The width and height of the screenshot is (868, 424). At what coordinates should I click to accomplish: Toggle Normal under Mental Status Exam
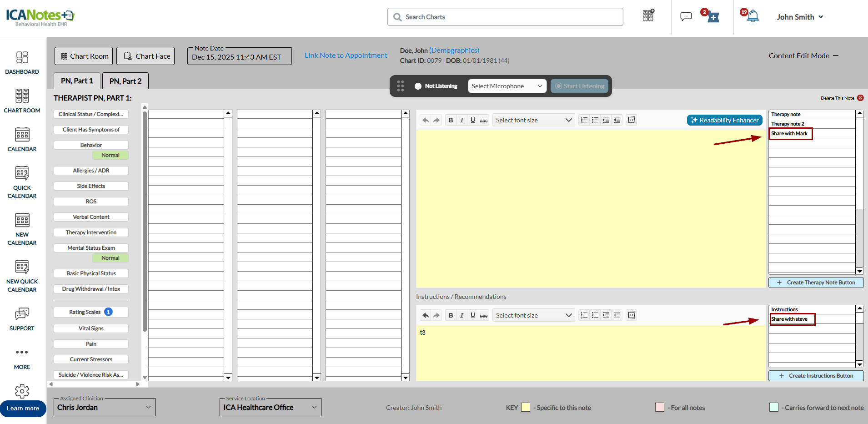pos(110,258)
